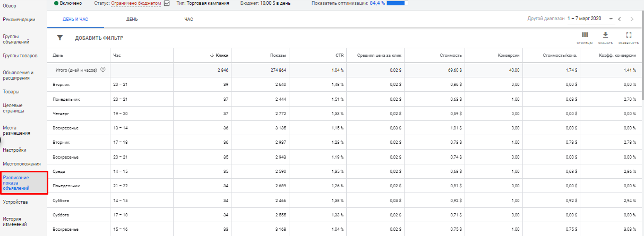
Task: Click the Развернуть fullscreen icon
Action: coord(629,35)
